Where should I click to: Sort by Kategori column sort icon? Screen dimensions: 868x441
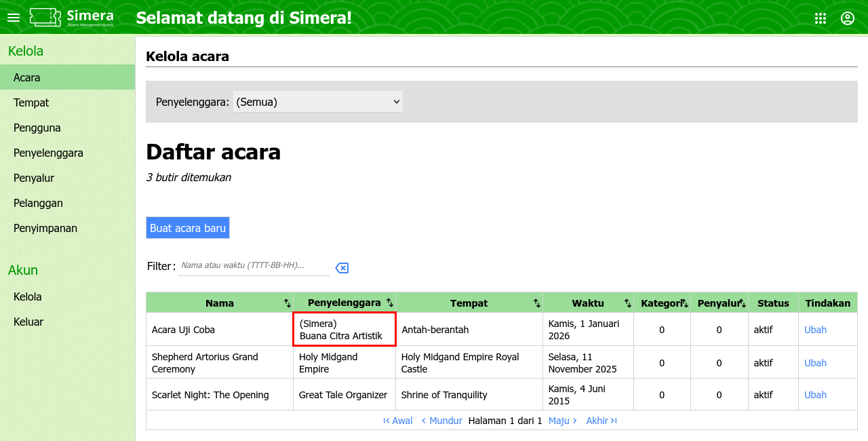coord(685,303)
